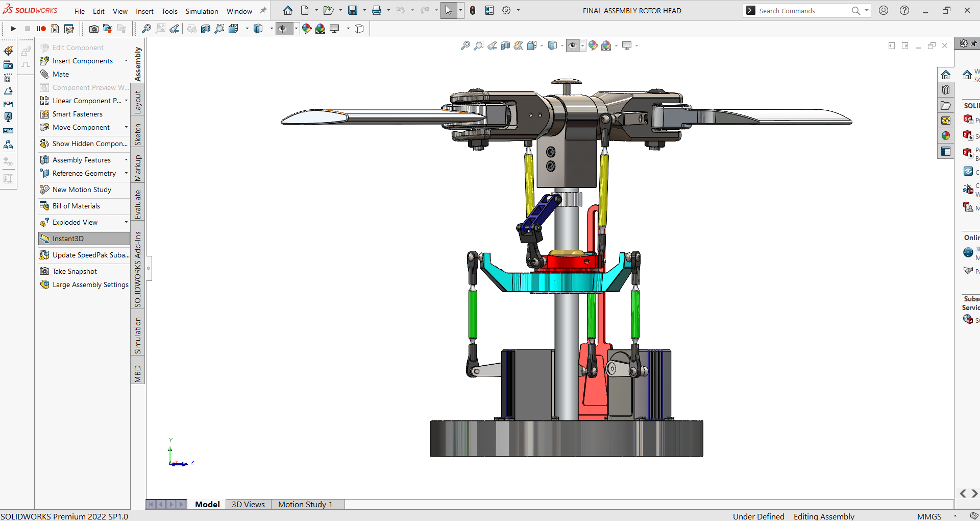Collapse the command panel with side handle
Viewport: 980px width, 521px height.
pyautogui.click(x=149, y=268)
